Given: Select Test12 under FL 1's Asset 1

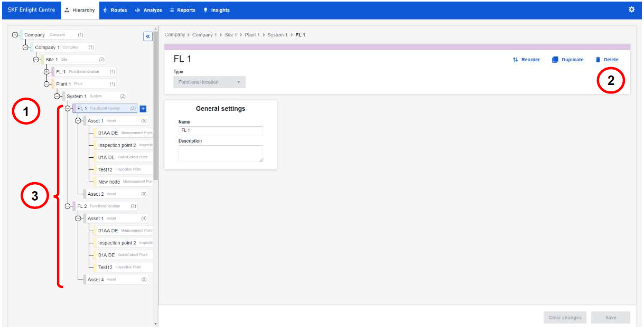Looking at the screenshot, I should (x=124, y=170).
